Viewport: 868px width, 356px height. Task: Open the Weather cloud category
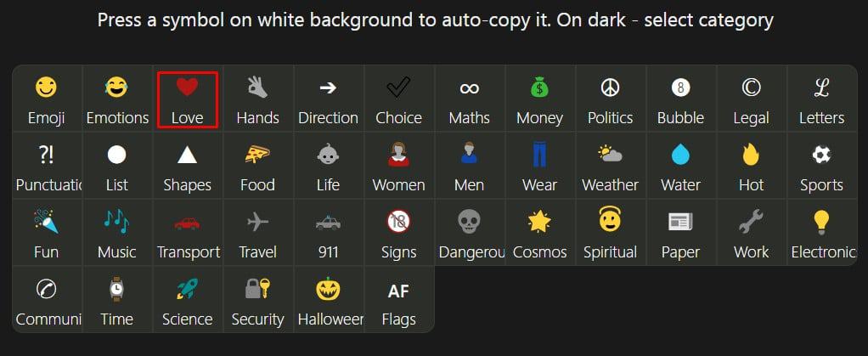tap(610, 167)
